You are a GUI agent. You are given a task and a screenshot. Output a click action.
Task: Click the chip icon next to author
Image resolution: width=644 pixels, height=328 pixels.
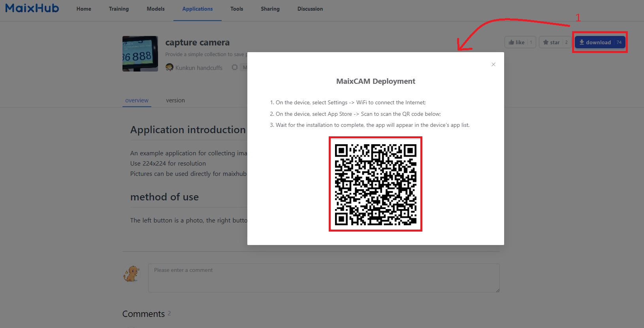click(x=235, y=68)
